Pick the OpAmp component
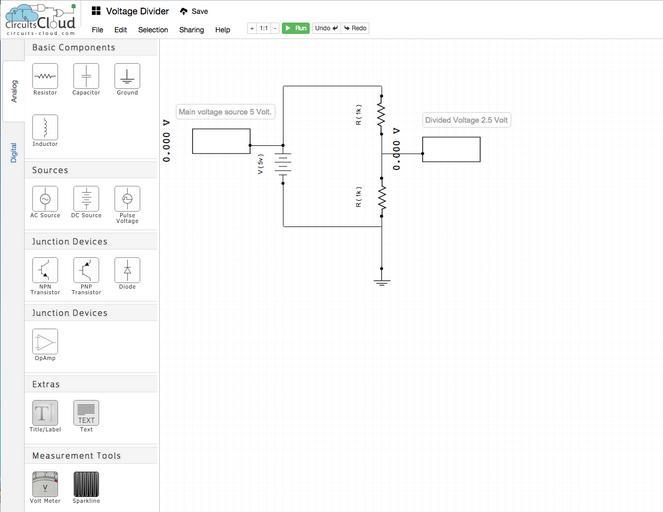 45,341
